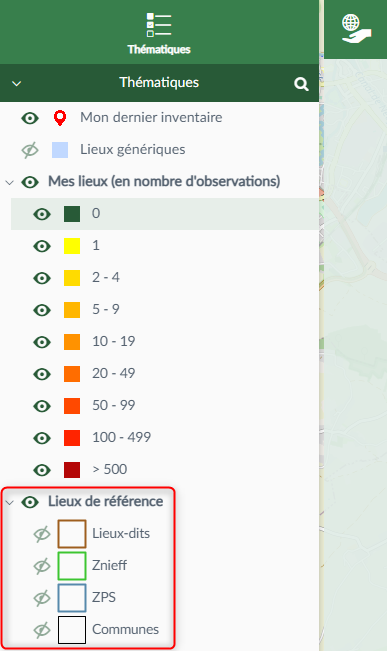
Task: Click the globe in hand icon
Action: click(356, 28)
